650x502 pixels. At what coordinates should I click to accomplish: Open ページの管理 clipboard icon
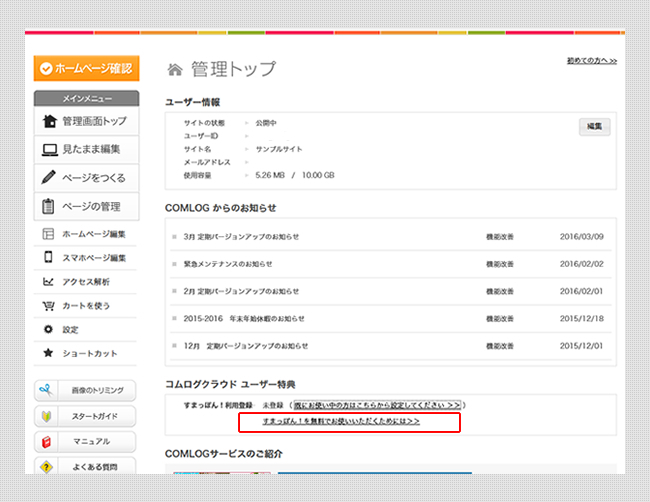click(49, 207)
